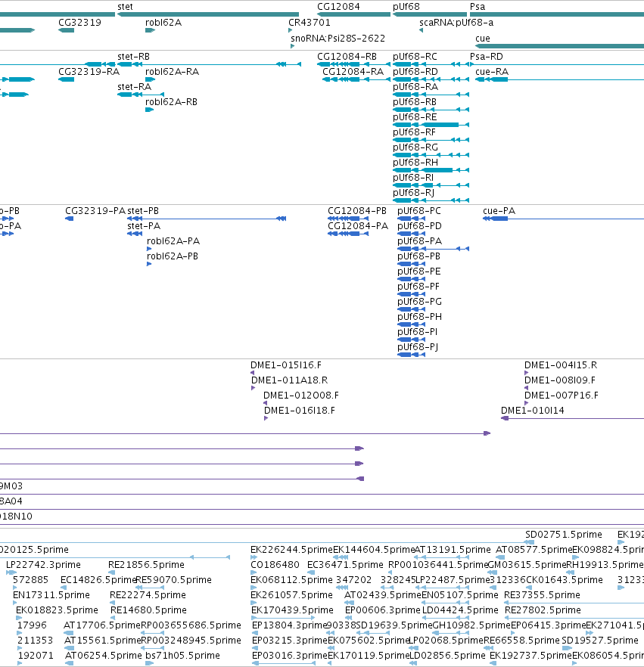644x667 pixels.
Task: Select EST RE21856.5prime
Action: 146,564
